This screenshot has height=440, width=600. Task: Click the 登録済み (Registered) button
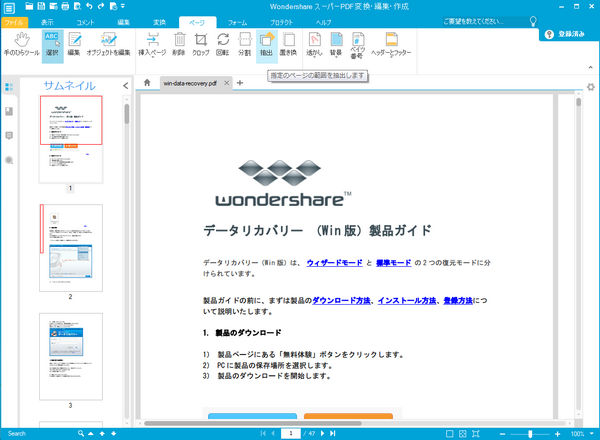[565, 34]
